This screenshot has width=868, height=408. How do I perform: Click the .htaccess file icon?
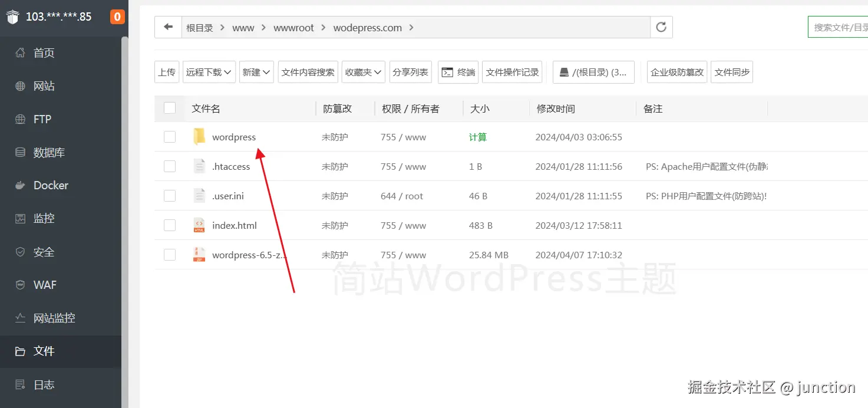coord(199,166)
